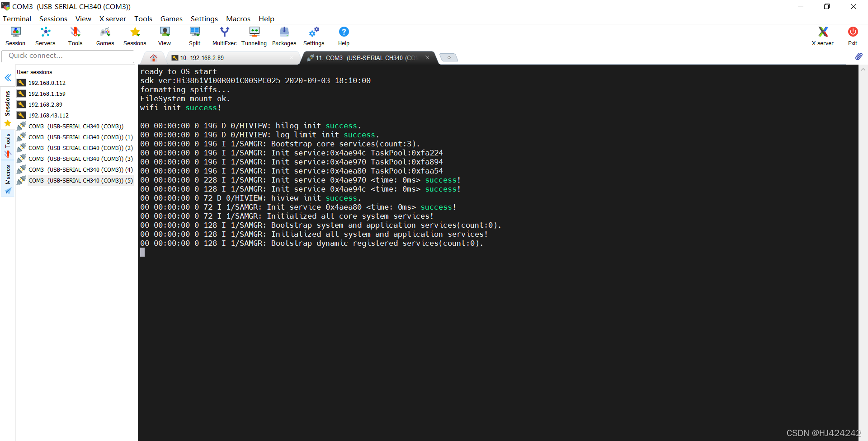Image resolution: width=868 pixels, height=441 pixels.
Task: Start the X server icon
Action: pos(823,36)
